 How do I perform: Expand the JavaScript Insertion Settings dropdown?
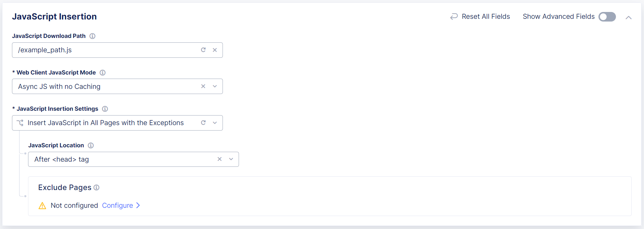215,123
